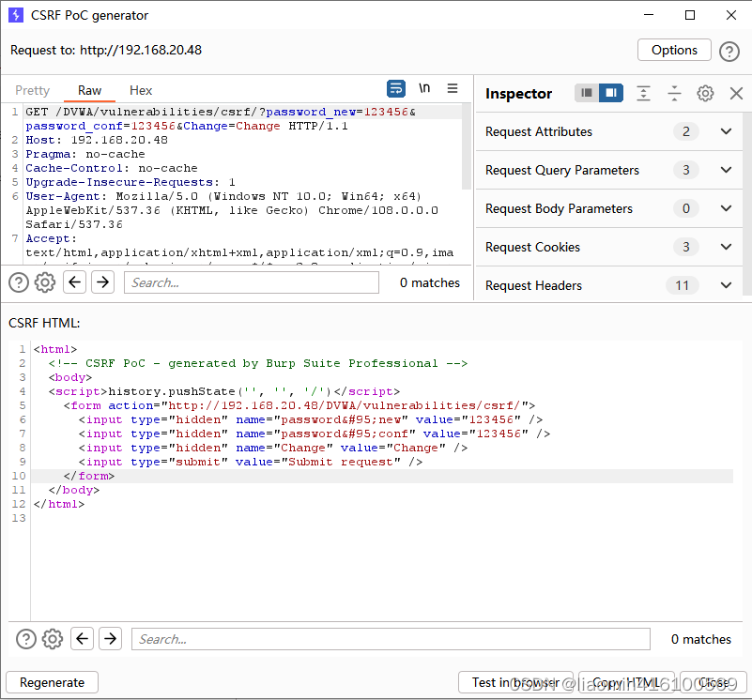The image size is (752, 700).
Task: Select the Raw tab
Action: click(90, 91)
